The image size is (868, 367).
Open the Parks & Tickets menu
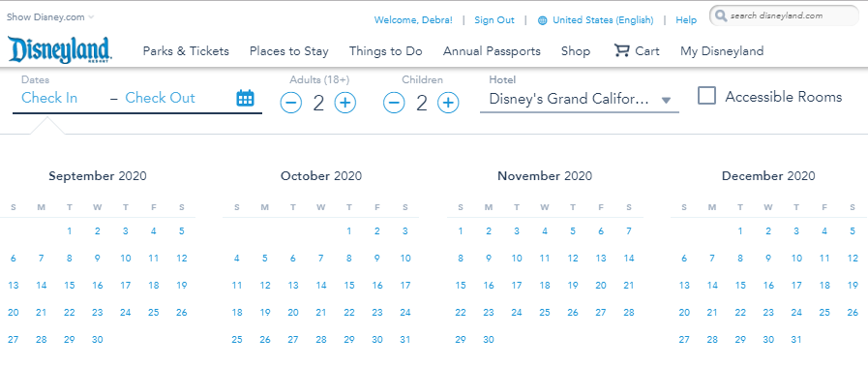[186, 51]
